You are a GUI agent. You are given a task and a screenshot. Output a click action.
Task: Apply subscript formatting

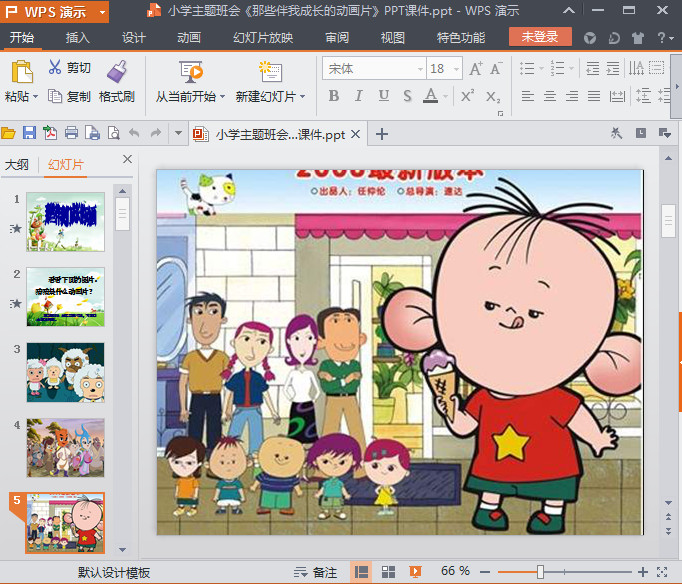(493, 97)
